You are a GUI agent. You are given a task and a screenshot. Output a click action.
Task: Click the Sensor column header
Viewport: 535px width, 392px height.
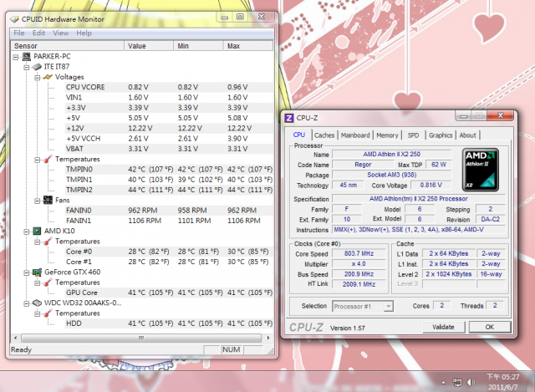[x=67, y=46]
